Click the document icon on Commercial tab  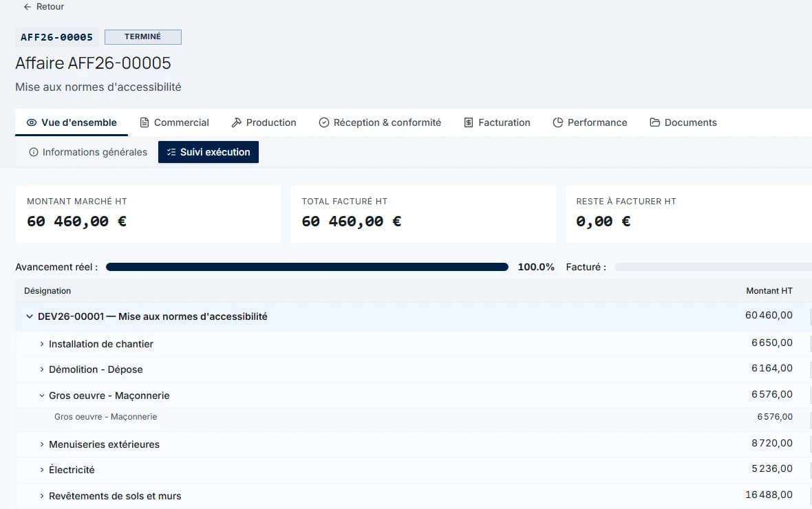pos(145,122)
